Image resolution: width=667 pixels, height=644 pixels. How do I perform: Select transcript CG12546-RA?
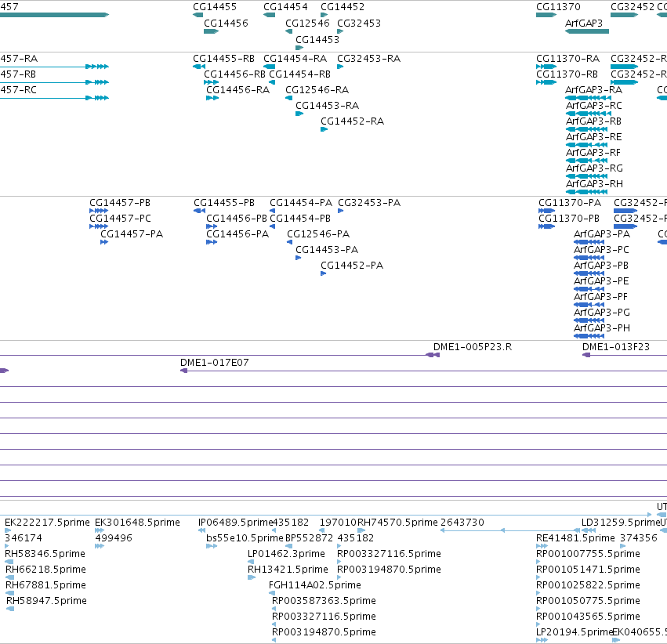click(317, 89)
